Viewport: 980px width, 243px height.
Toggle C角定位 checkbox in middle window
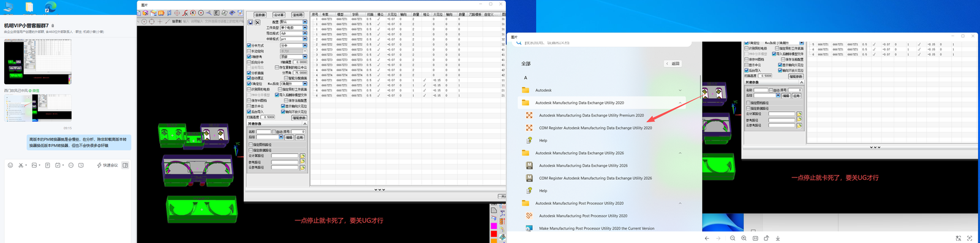[249, 84]
